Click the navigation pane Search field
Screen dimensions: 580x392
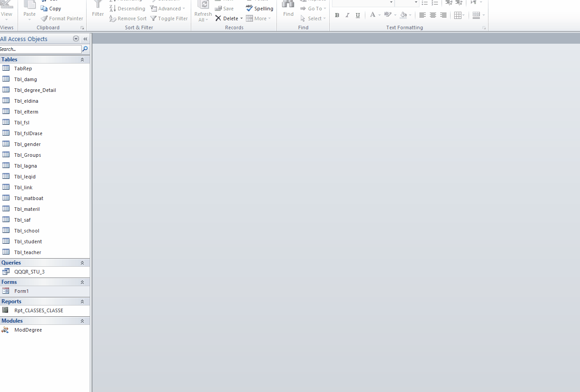(x=41, y=49)
